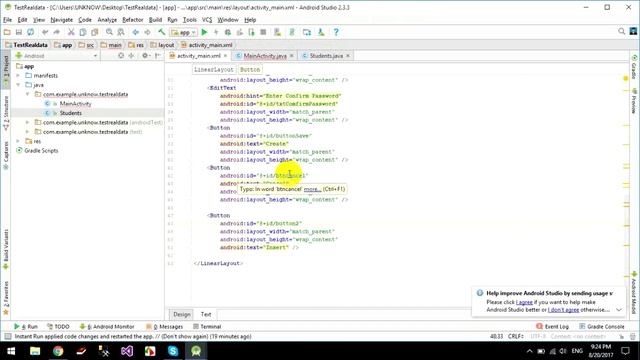640x360 pixels.
Task: Collapse the java folder
Action: point(18,85)
